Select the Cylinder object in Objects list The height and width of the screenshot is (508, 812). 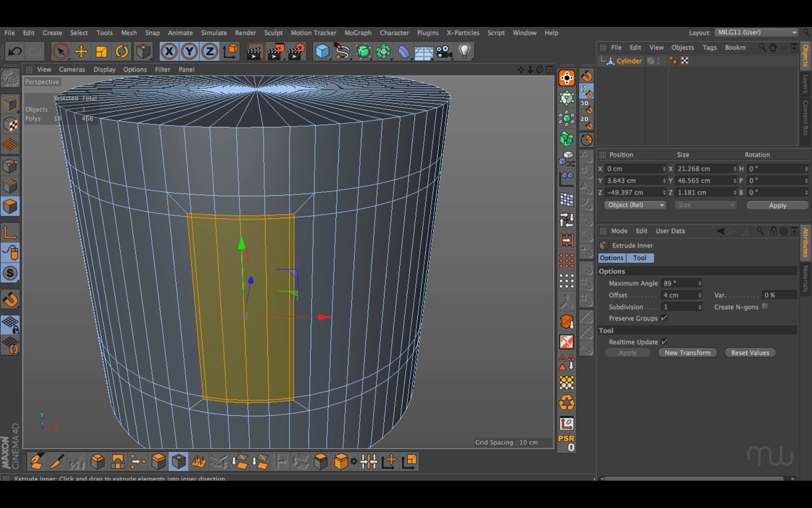point(629,61)
